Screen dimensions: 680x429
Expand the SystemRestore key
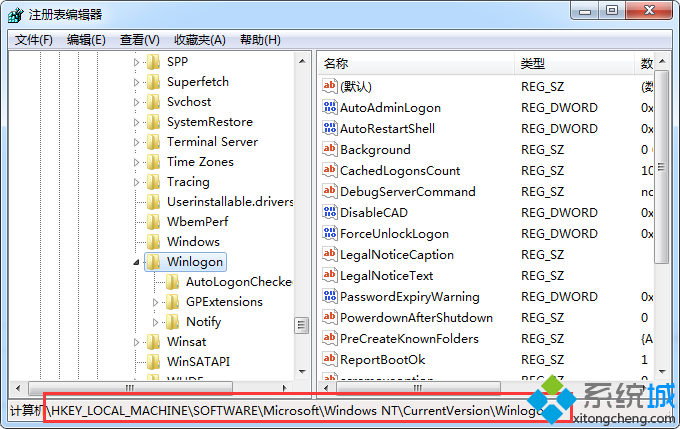click(x=136, y=122)
